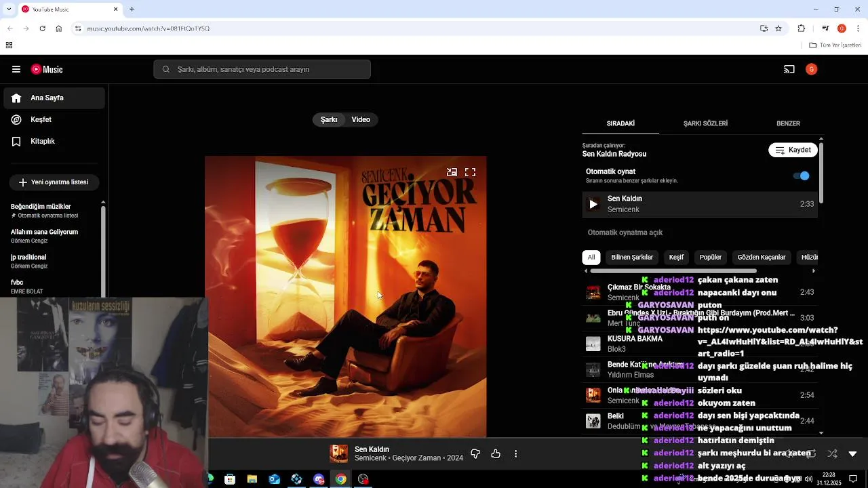
Task: Select the Keşif filter chip
Action: pos(676,258)
